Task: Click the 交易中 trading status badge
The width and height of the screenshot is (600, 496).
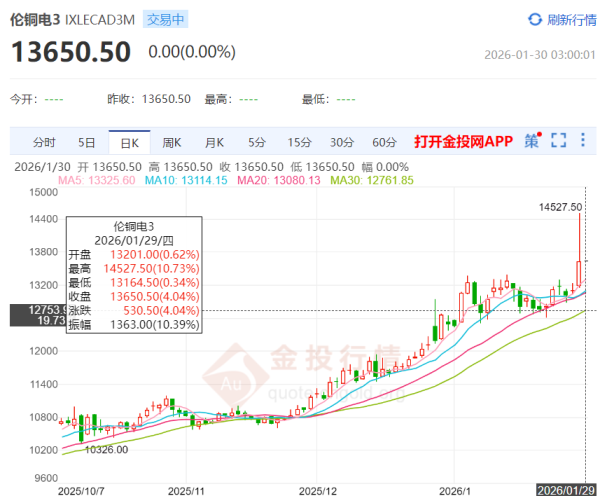Action: tap(165, 19)
